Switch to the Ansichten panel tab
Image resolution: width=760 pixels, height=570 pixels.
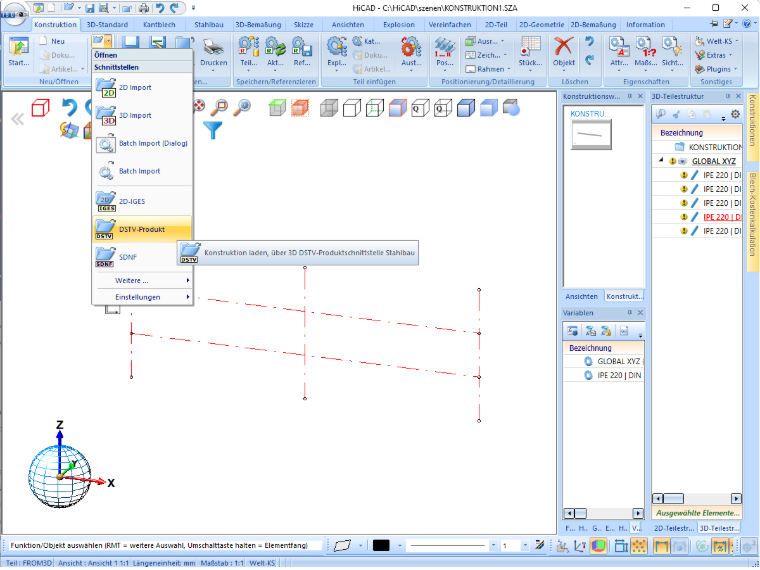(581, 296)
